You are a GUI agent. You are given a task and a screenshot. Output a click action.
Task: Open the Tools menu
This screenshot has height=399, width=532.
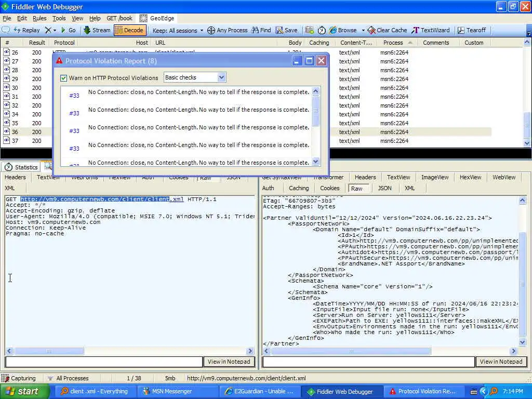pyautogui.click(x=59, y=18)
